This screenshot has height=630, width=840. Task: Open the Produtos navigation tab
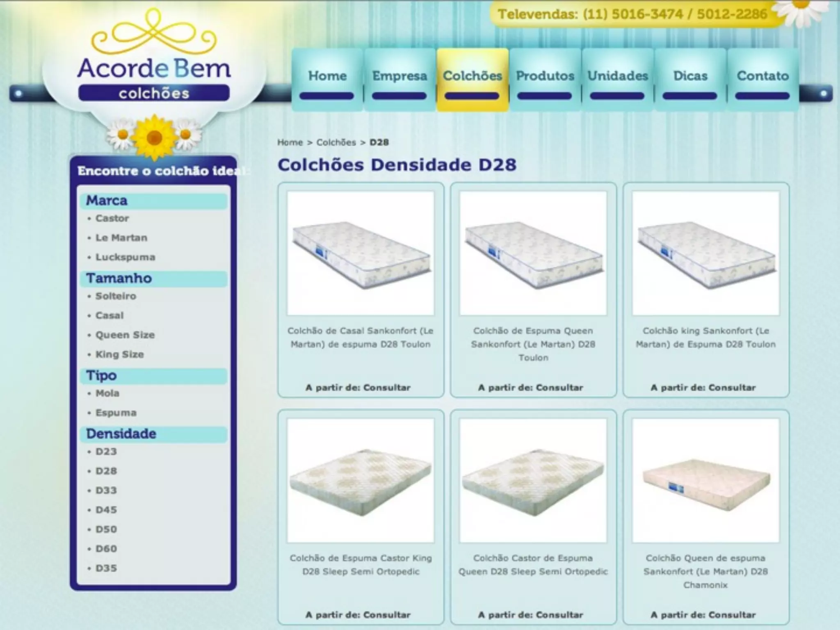pyautogui.click(x=545, y=76)
